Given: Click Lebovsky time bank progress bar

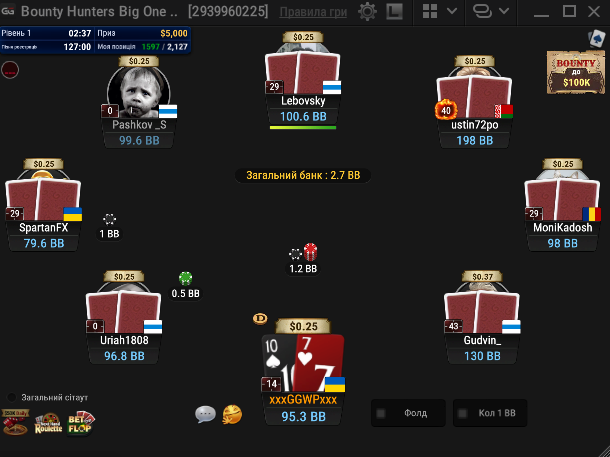Looking at the screenshot, I should (x=303, y=127).
